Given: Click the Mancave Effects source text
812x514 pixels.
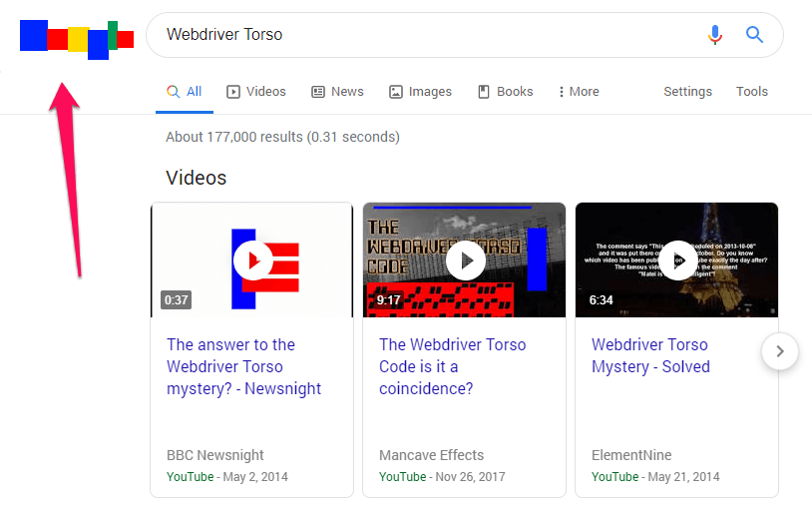Looking at the screenshot, I should 431,455.
